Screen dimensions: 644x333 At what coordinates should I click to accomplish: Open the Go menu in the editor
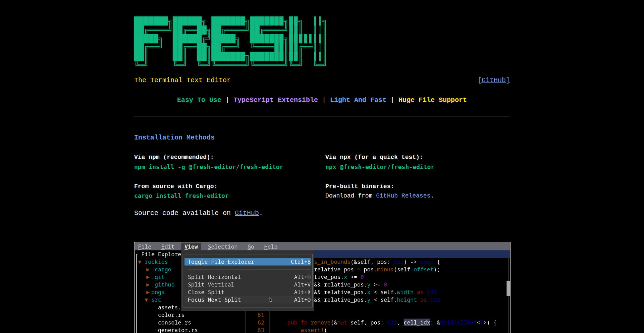(251, 247)
